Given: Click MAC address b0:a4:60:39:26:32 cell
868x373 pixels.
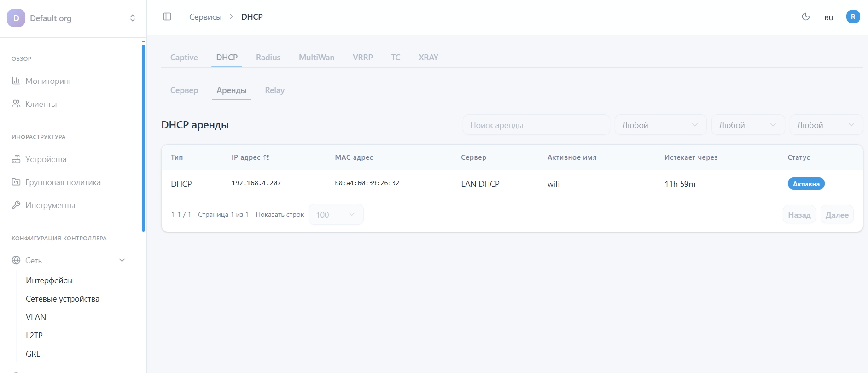Looking at the screenshot, I should point(367,183).
